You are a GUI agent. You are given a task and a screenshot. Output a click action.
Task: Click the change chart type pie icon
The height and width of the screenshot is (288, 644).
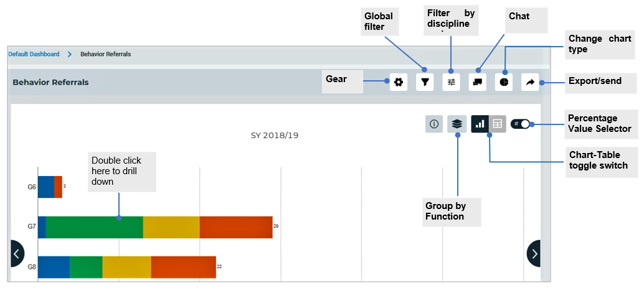pyautogui.click(x=504, y=82)
